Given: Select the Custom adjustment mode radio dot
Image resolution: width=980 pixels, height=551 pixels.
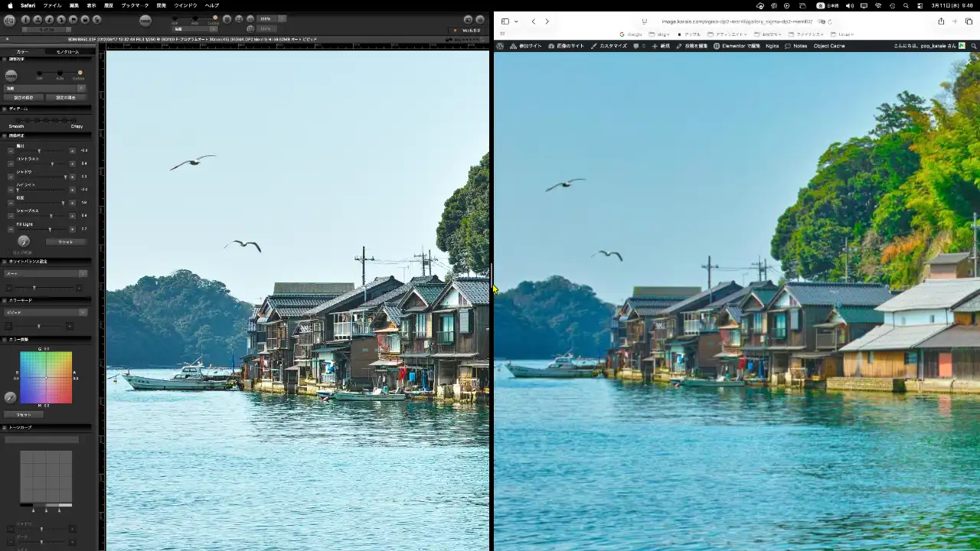Looking at the screenshot, I should [x=80, y=73].
